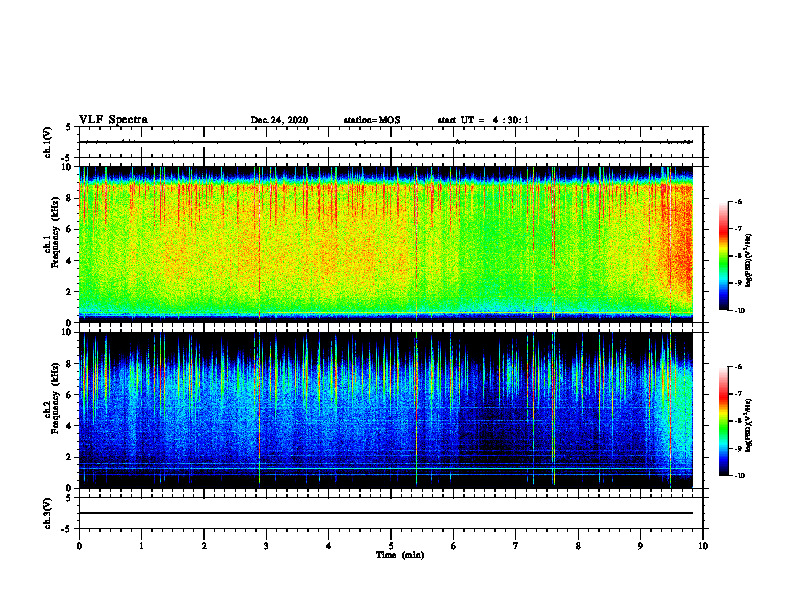Click the "-6" label on ch.2 color bar
Viewport: 792px width, 612px height.
tap(739, 367)
